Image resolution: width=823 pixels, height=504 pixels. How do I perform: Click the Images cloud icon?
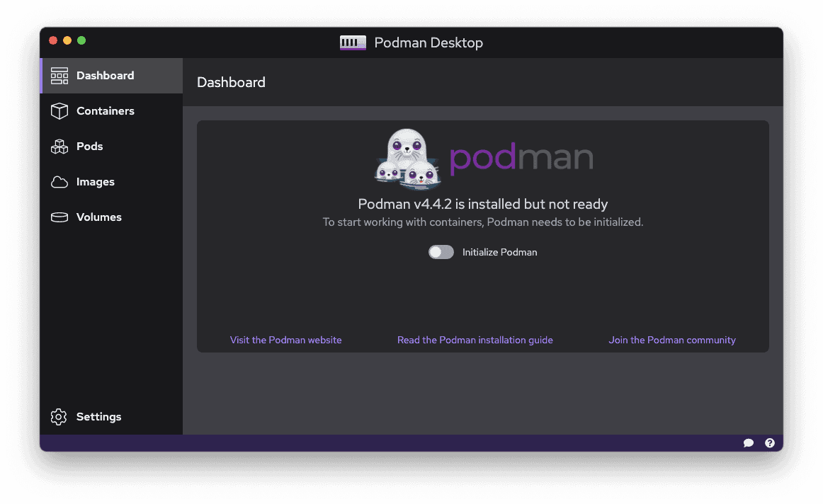click(59, 182)
